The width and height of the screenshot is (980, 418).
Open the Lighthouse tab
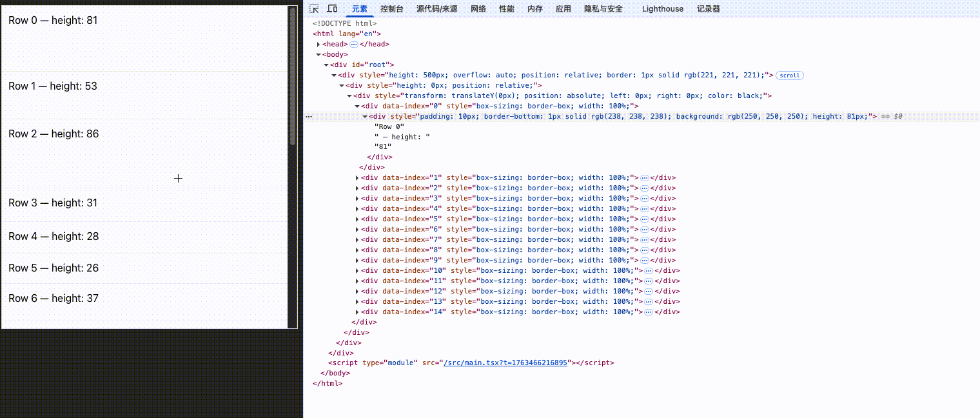click(x=662, y=9)
